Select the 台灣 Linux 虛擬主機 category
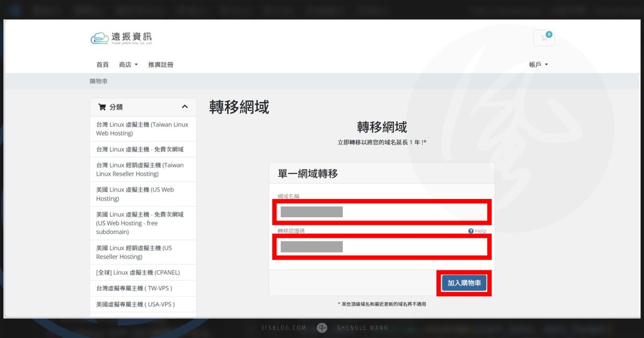 [x=143, y=129]
